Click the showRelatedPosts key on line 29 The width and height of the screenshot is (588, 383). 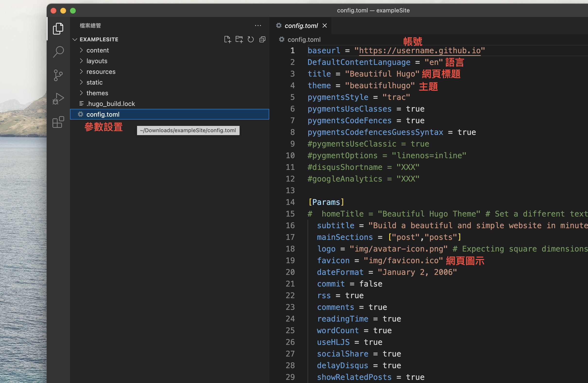(x=354, y=377)
